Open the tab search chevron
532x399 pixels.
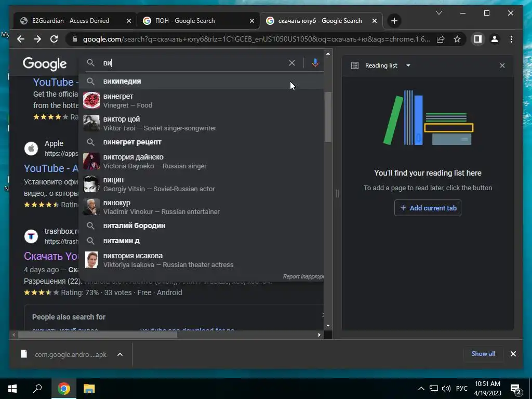439,13
